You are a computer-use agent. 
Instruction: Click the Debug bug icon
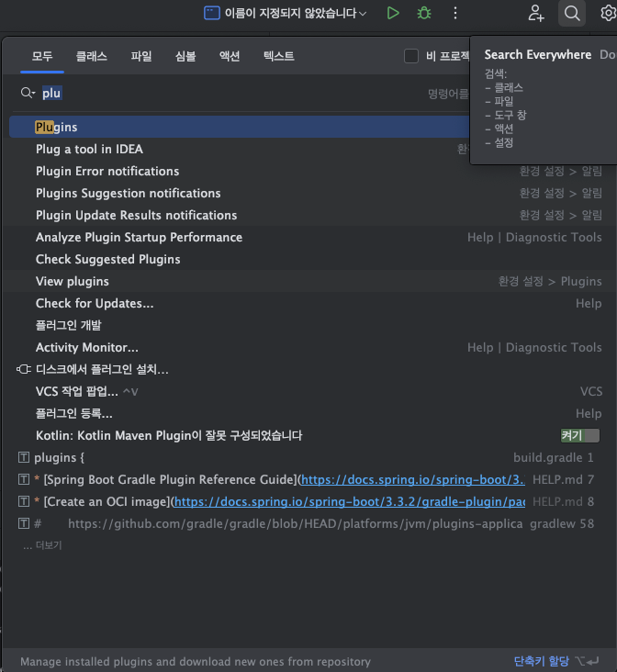[424, 13]
